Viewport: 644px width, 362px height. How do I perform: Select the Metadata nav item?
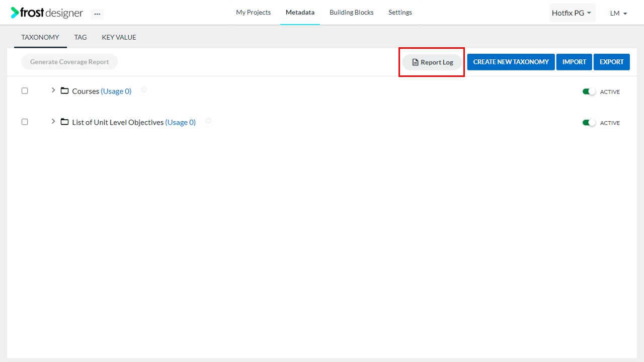(x=300, y=13)
